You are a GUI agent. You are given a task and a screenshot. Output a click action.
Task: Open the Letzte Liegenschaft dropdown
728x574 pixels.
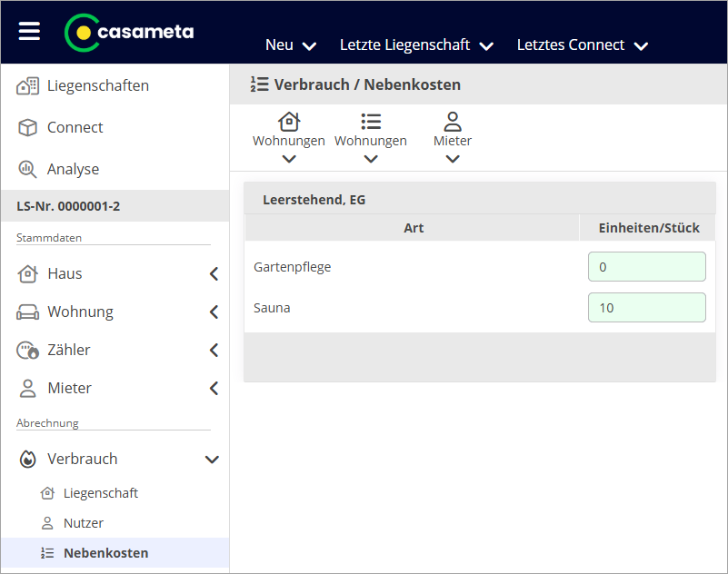416,45
